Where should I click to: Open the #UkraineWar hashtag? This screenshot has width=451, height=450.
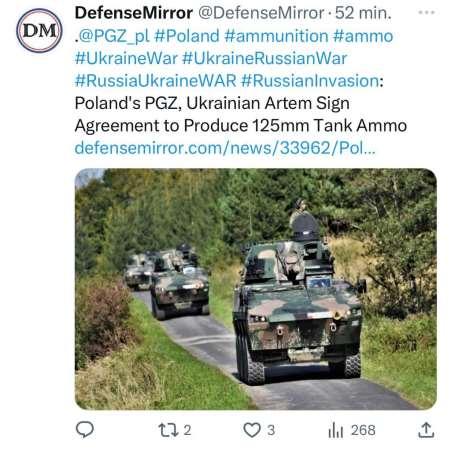(126, 58)
